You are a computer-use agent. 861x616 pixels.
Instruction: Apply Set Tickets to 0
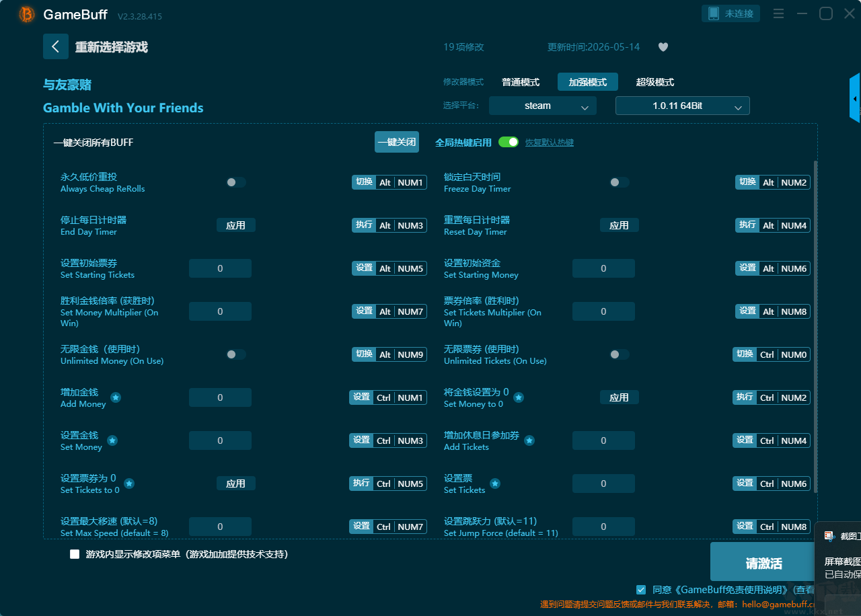click(x=236, y=484)
